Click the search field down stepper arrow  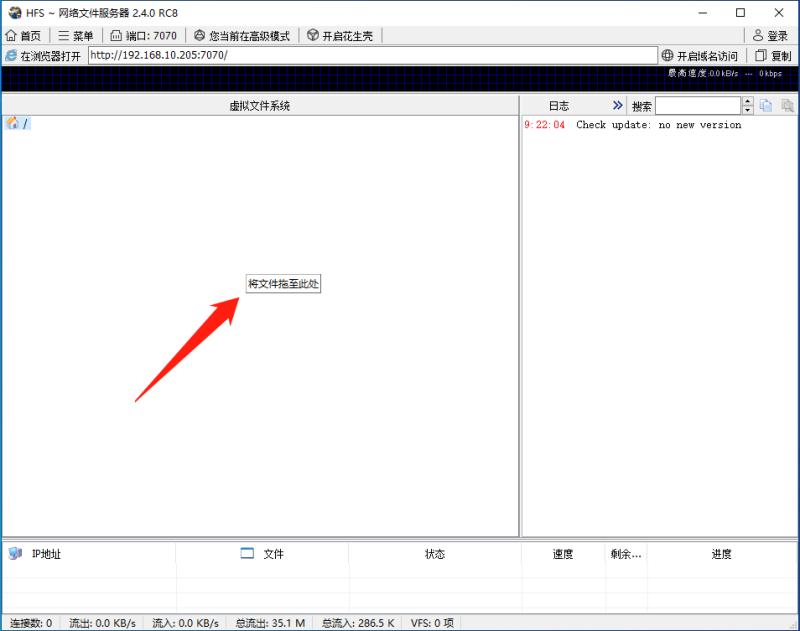[748, 109]
